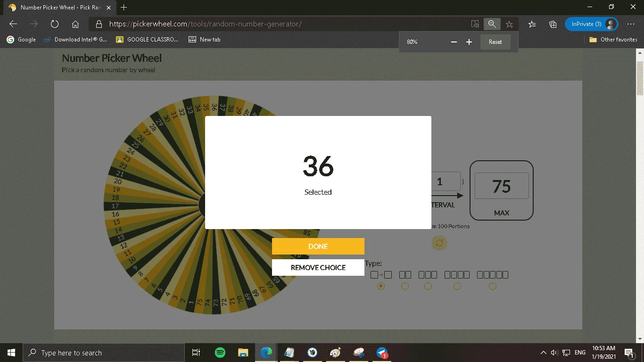
Task: Go to the browser home page
Action: 75,24
